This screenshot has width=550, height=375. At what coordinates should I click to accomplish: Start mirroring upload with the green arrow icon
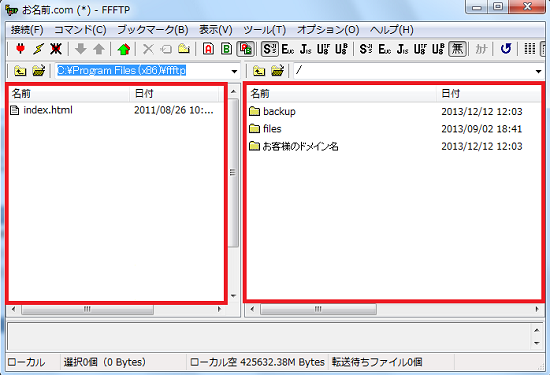click(x=124, y=49)
